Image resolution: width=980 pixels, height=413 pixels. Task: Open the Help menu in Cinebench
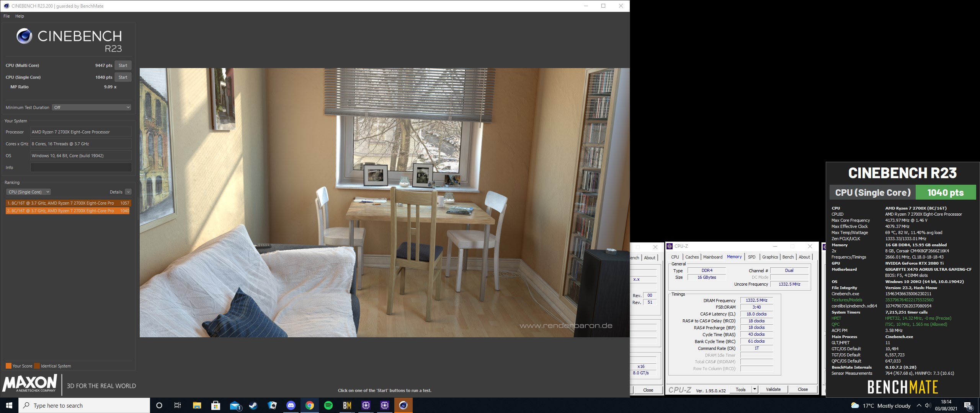tap(20, 16)
